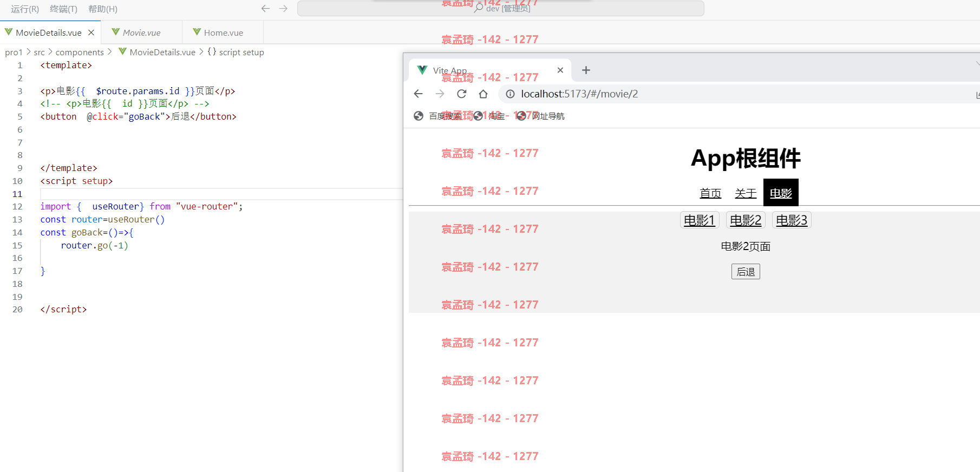The image size is (980, 472).
Task: Click MovieDetails.vue breadcrumb item
Action: pyautogui.click(x=162, y=52)
